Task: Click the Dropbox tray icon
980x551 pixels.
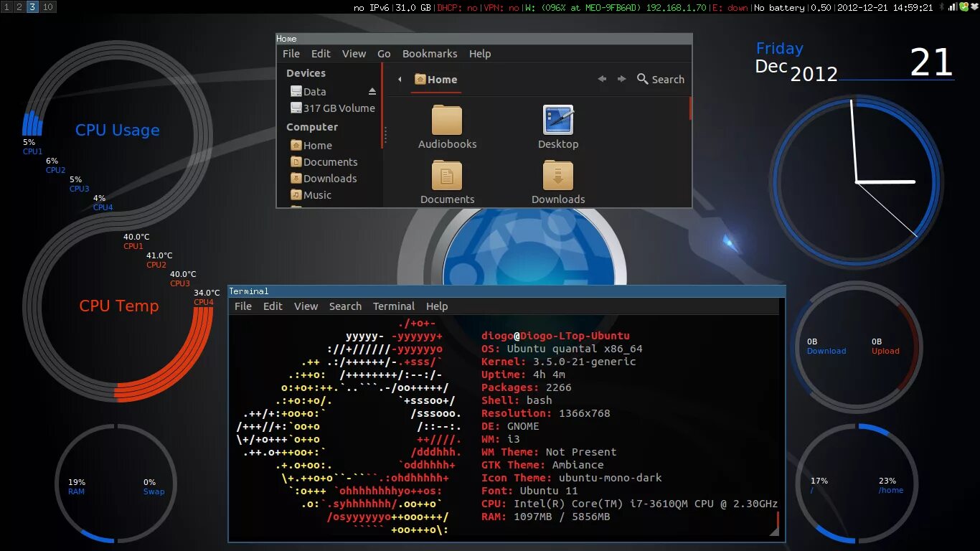Action: (x=974, y=7)
